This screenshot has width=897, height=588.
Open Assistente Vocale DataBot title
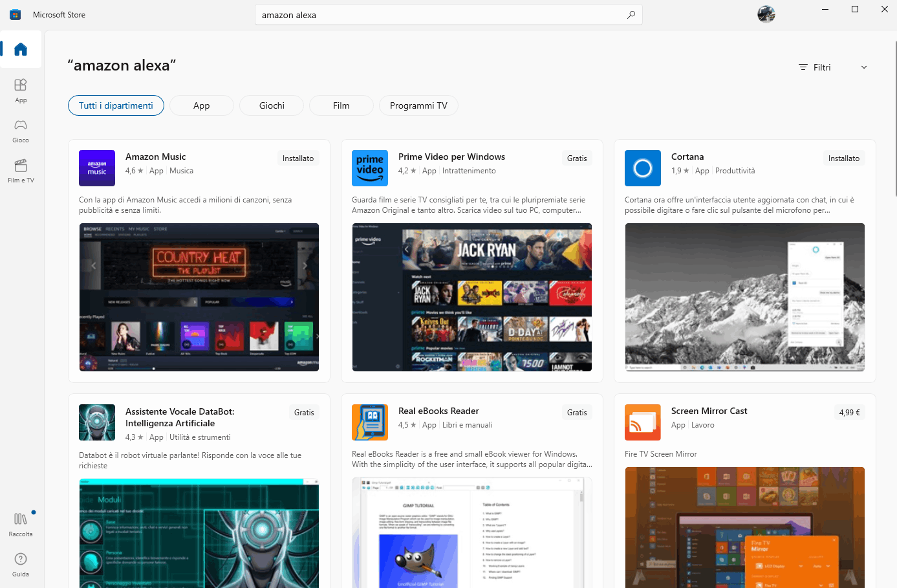point(180,417)
